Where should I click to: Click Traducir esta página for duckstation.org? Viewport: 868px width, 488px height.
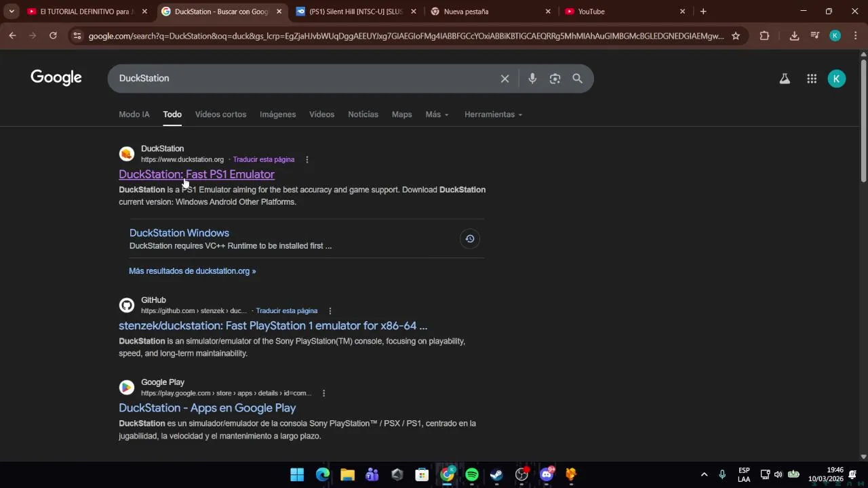(264, 160)
